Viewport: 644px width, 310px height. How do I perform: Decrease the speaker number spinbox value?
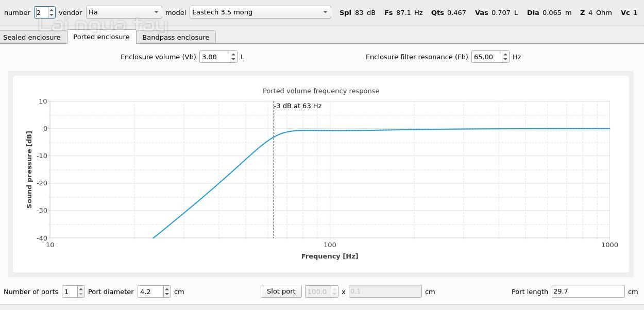(51, 15)
